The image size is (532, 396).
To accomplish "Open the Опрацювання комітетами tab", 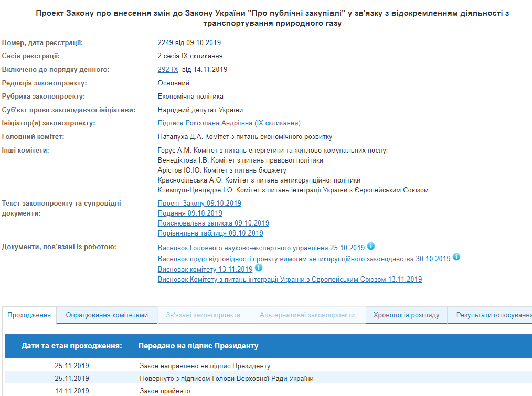I will 107,315.
